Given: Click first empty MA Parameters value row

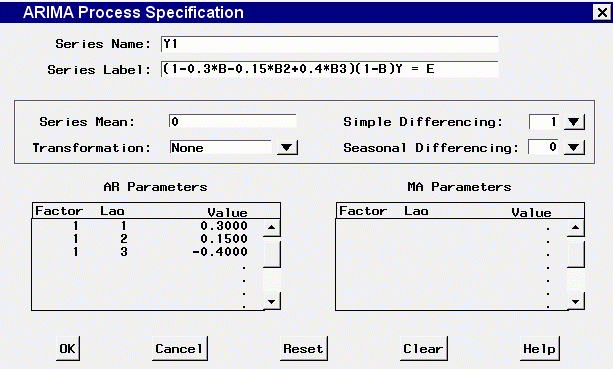Looking at the screenshot, I should tap(548, 228).
